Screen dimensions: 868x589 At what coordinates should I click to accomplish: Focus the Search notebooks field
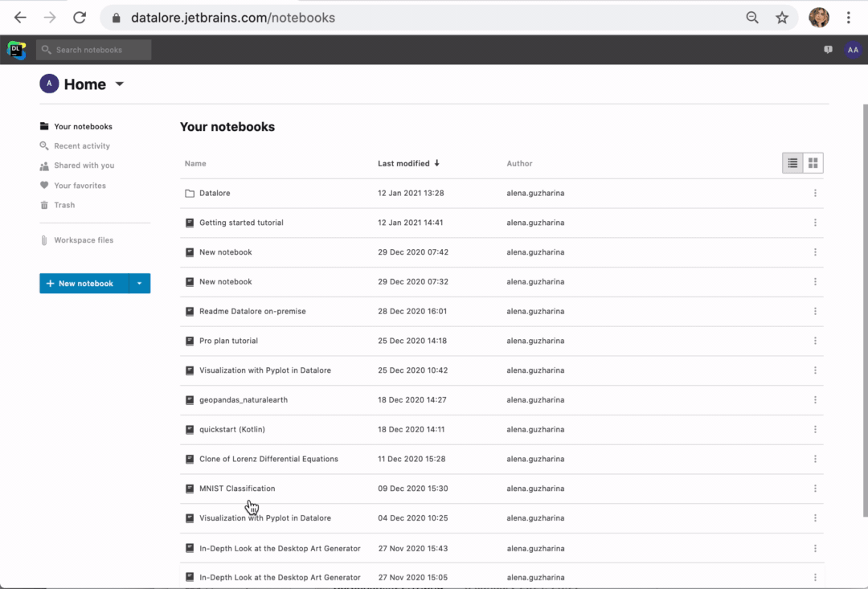93,50
